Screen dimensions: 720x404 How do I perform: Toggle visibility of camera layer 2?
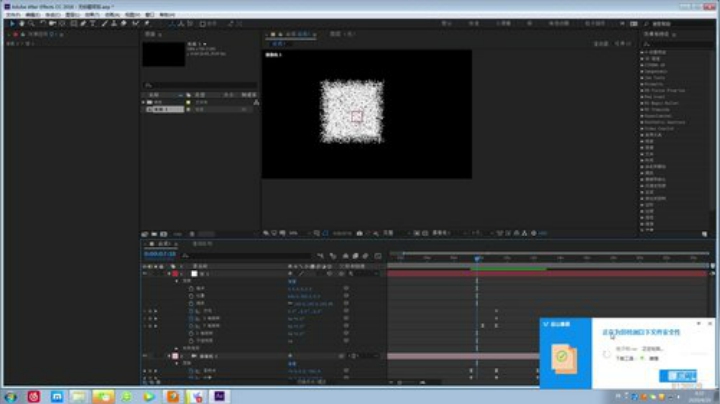pos(145,356)
